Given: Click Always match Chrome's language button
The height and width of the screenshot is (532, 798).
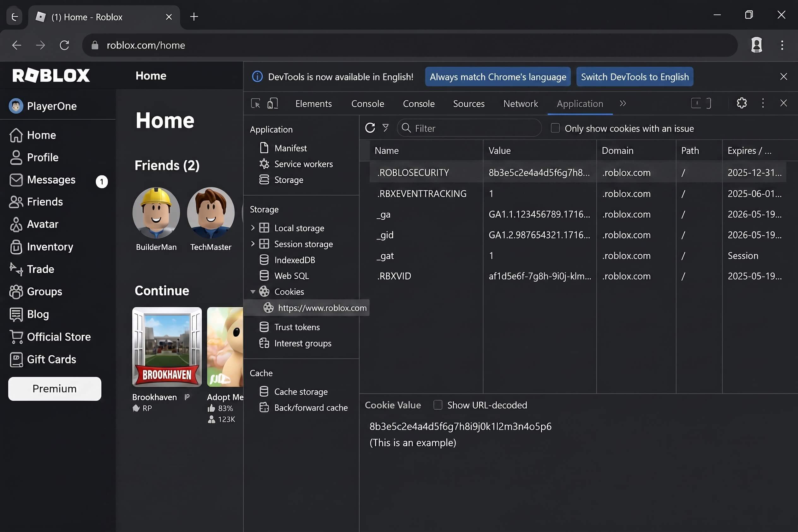Looking at the screenshot, I should click(498, 77).
